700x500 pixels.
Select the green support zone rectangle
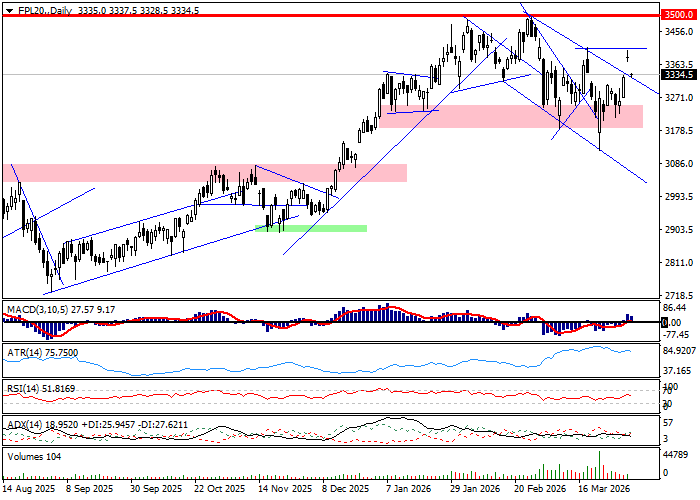pyautogui.click(x=311, y=228)
